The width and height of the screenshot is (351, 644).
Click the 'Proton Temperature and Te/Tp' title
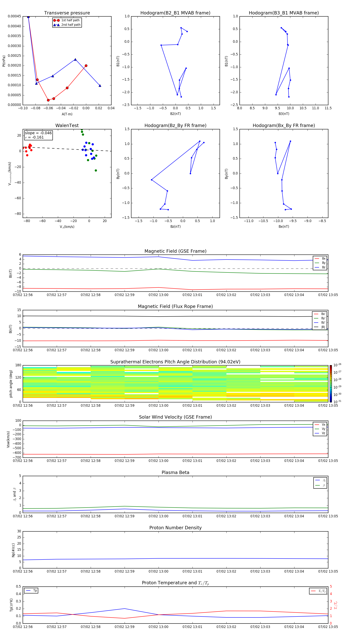click(x=175, y=583)
